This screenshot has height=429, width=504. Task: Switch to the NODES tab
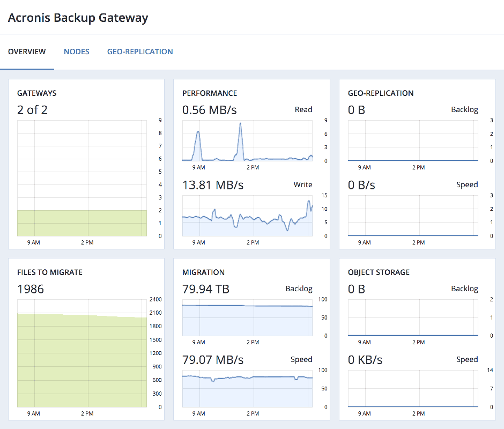[76, 51]
